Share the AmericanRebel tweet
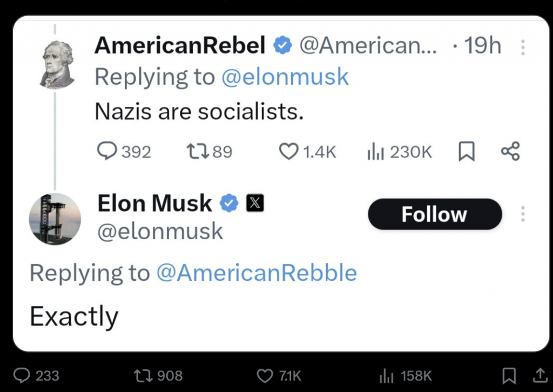The height and width of the screenshot is (392, 553). (x=510, y=151)
